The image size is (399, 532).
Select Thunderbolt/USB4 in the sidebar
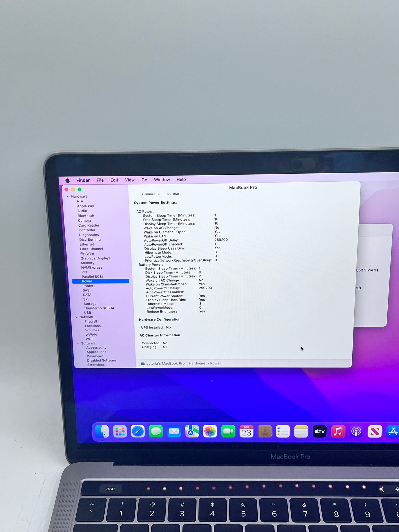coord(99,308)
